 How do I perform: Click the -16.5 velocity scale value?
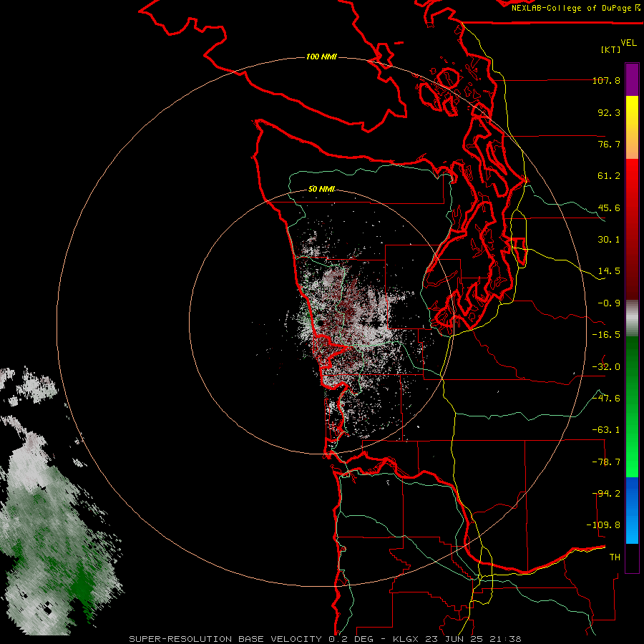(606, 335)
